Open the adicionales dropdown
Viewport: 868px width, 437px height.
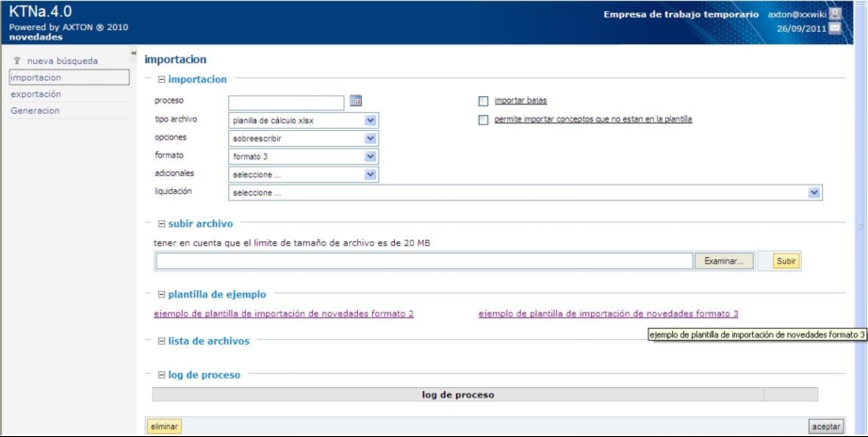[x=303, y=175]
